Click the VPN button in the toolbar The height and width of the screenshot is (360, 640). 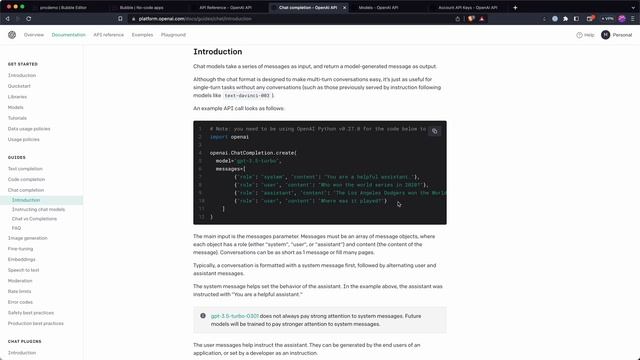tap(607, 19)
